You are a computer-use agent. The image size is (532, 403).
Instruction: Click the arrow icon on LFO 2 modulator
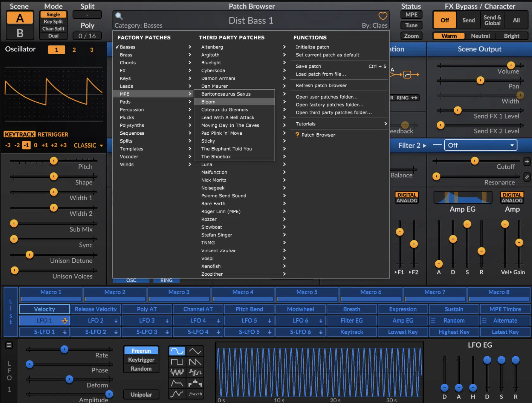tap(116, 321)
